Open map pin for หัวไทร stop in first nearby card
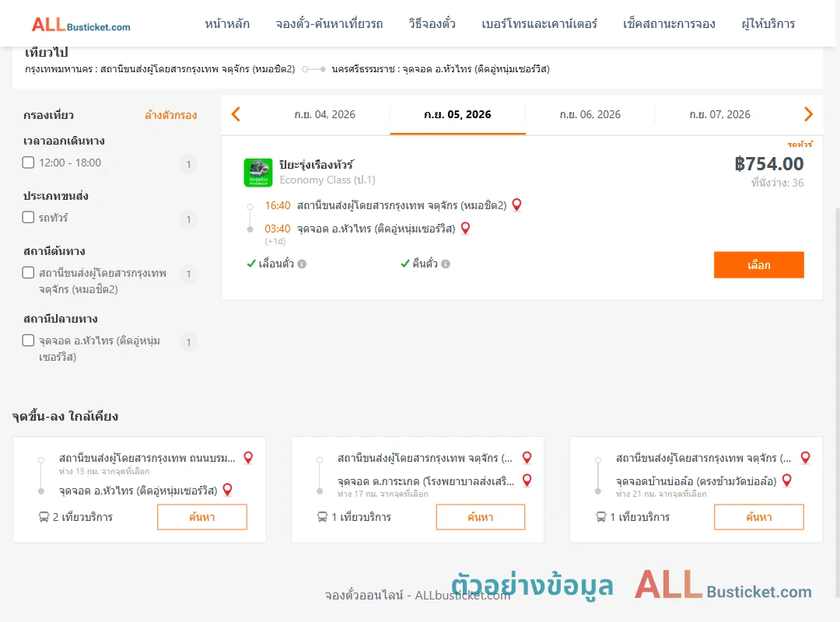 click(x=227, y=490)
